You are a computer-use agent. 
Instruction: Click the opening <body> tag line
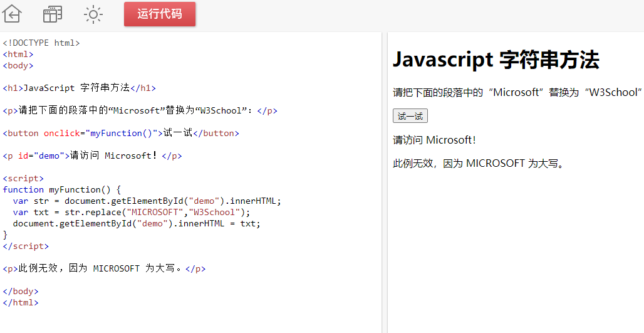pyautogui.click(x=18, y=65)
